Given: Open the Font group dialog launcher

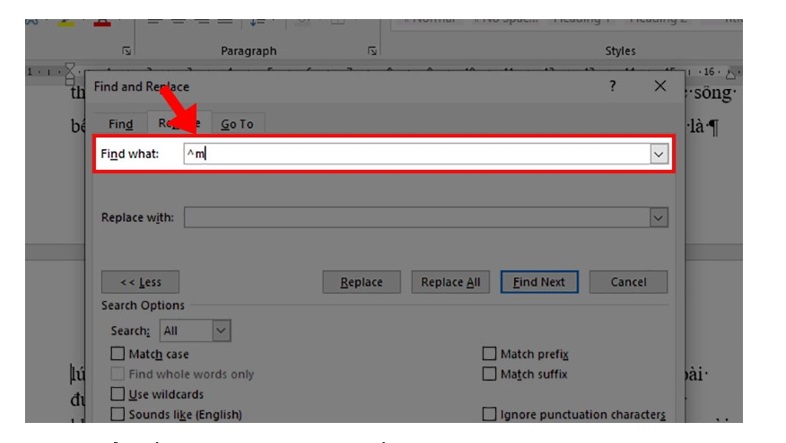Looking at the screenshot, I should click(x=126, y=50).
